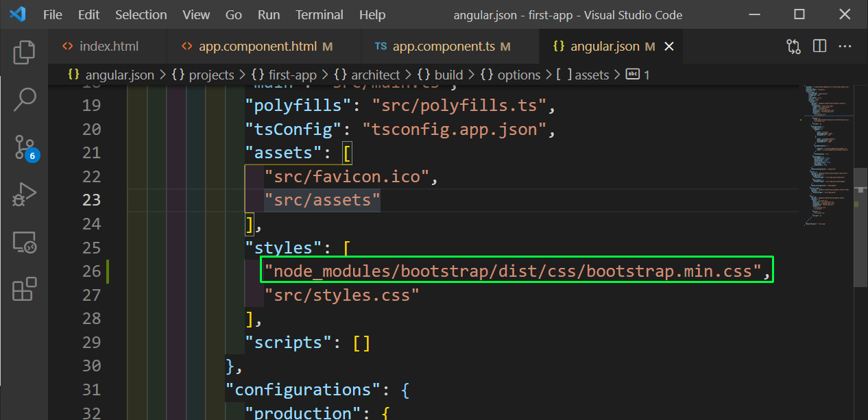Open the More Actions ellipsis menu

(845, 47)
